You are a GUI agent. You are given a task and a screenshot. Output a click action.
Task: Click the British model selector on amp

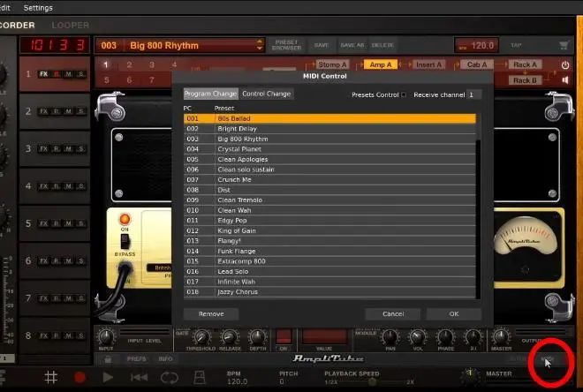click(x=159, y=268)
